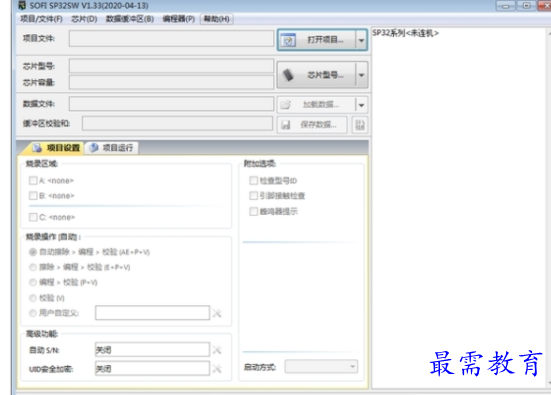Select the 用户自定义 radio option
This screenshot has height=395, width=551.
pyautogui.click(x=33, y=313)
